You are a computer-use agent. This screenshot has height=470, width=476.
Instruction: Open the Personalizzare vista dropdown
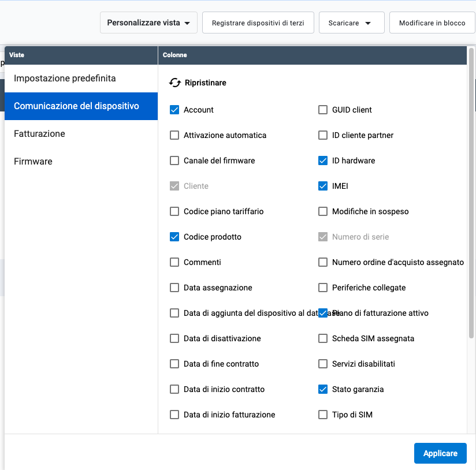tap(148, 23)
